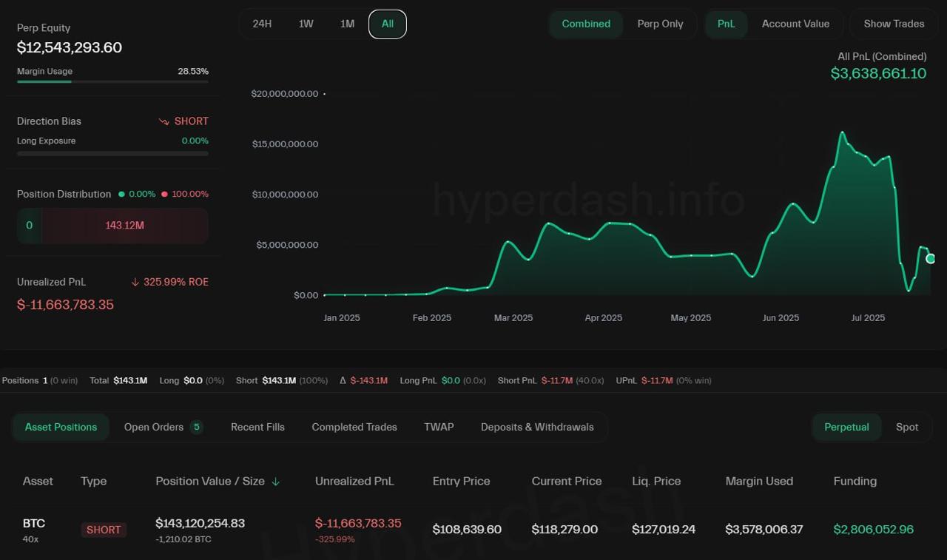Sort by Type column header
The image size is (947, 560).
click(x=94, y=481)
